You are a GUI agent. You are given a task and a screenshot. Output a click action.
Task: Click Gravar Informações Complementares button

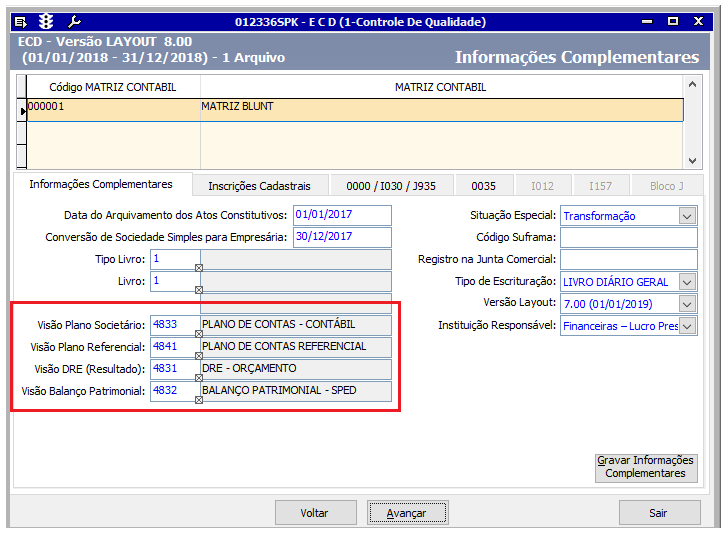coord(646,468)
